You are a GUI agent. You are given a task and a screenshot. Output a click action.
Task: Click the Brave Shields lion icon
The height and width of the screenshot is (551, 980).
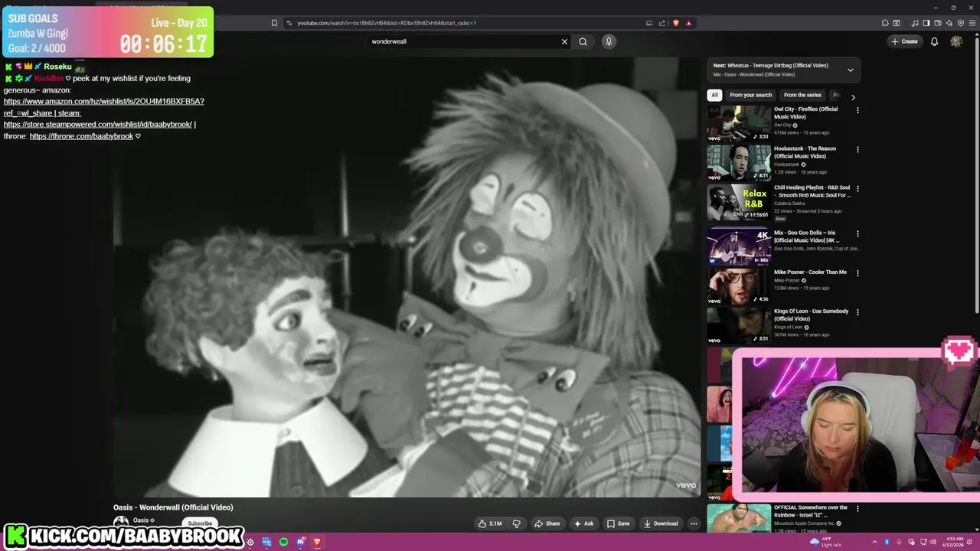[675, 23]
